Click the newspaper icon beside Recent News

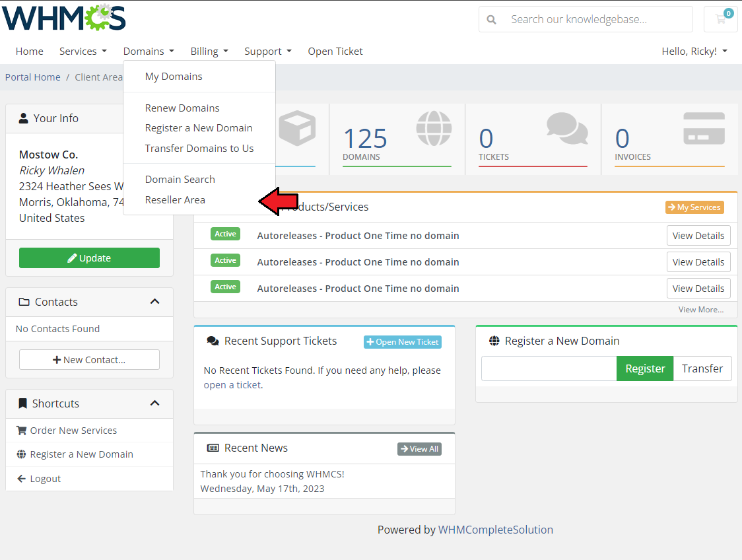(213, 448)
